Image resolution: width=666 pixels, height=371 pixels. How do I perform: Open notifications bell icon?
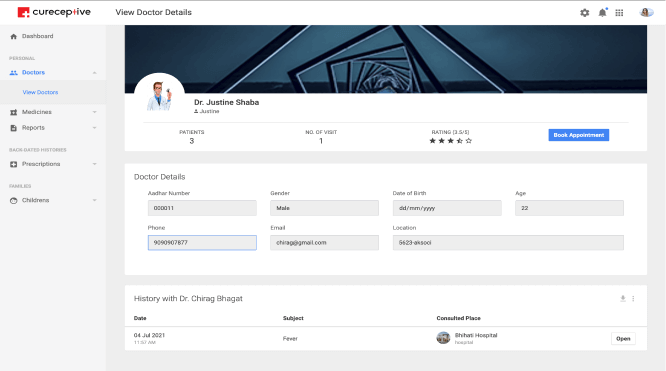tap(602, 13)
